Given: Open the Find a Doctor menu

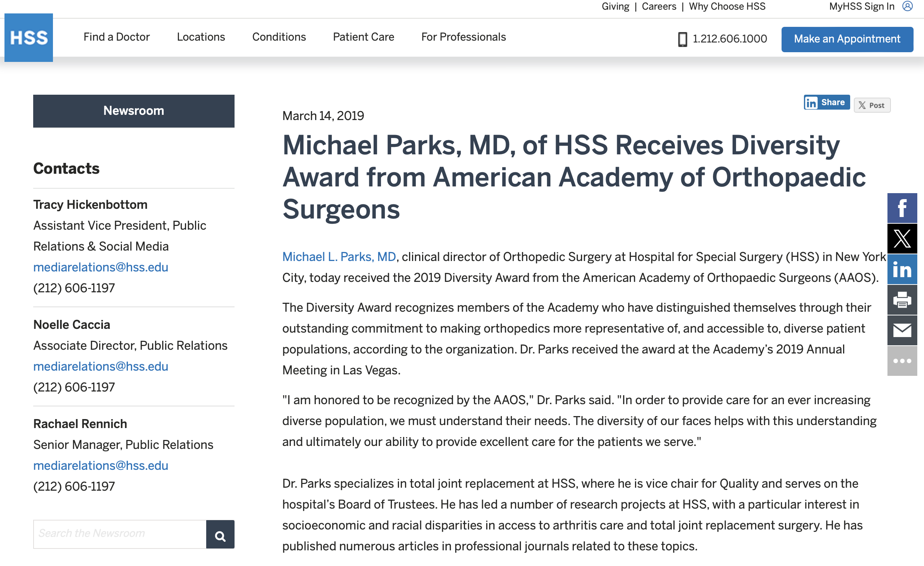Looking at the screenshot, I should [x=116, y=37].
